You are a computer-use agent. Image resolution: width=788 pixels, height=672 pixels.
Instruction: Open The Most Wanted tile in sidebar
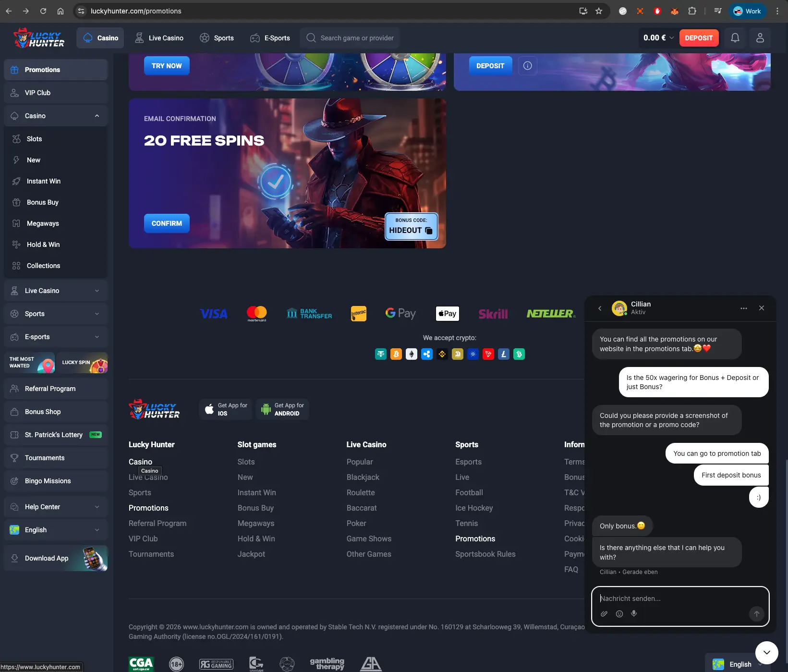click(x=30, y=363)
